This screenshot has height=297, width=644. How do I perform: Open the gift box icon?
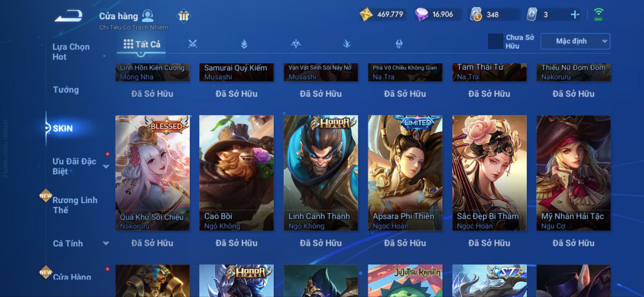coord(184,16)
